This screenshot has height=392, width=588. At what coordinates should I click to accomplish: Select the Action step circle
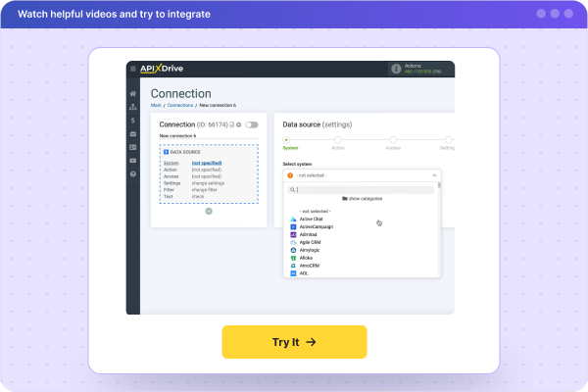[x=338, y=140]
